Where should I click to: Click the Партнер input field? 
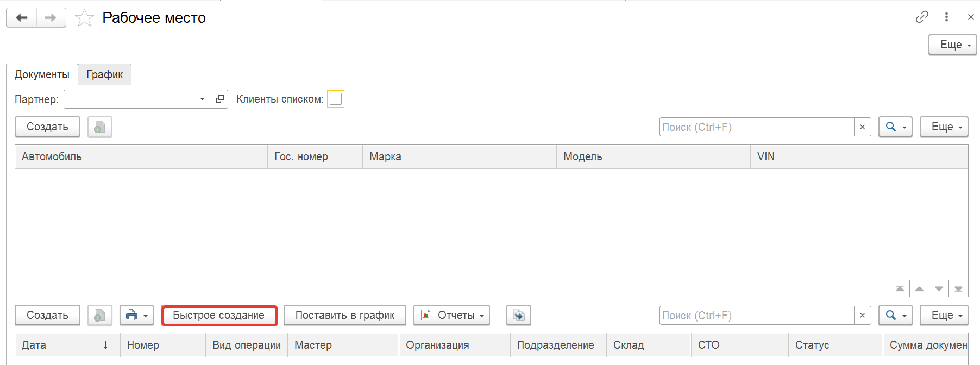(129, 99)
